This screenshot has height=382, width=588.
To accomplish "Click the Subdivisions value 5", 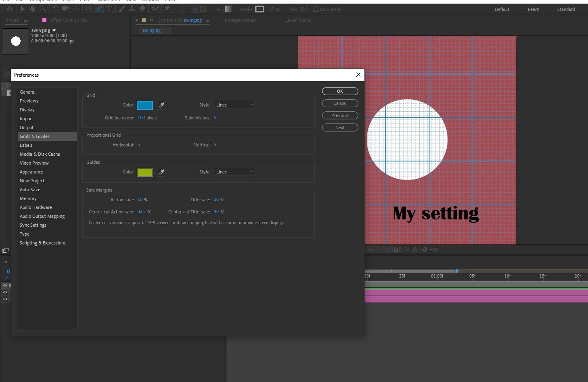I will pos(215,118).
